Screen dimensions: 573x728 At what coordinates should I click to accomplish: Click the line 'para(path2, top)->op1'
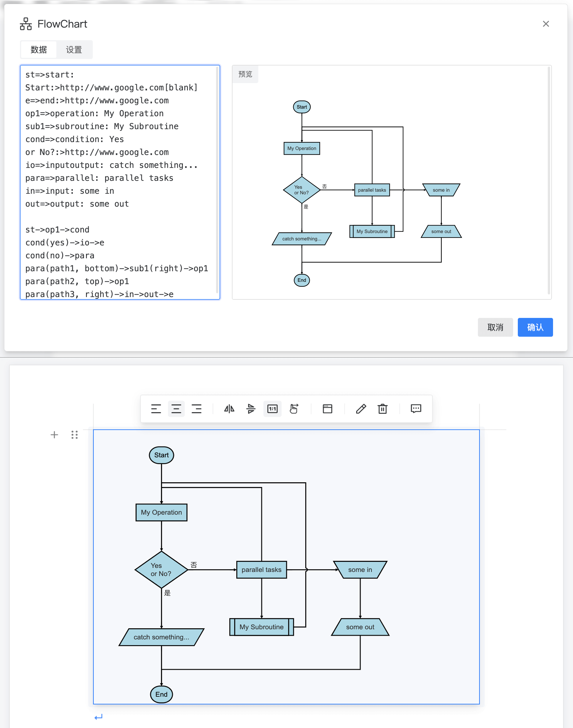coord(77,282)
